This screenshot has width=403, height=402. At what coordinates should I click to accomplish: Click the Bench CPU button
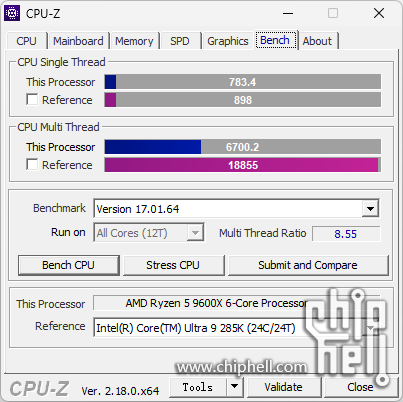[x=68, y=265]
